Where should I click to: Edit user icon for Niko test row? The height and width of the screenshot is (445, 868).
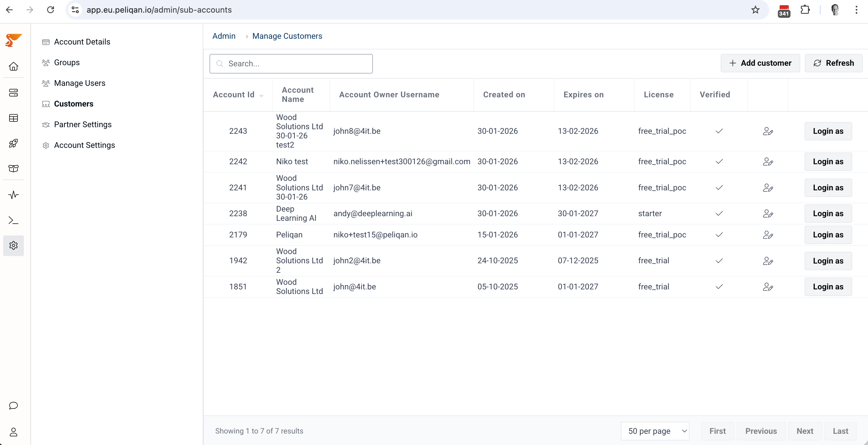click(x=768, y=161)
